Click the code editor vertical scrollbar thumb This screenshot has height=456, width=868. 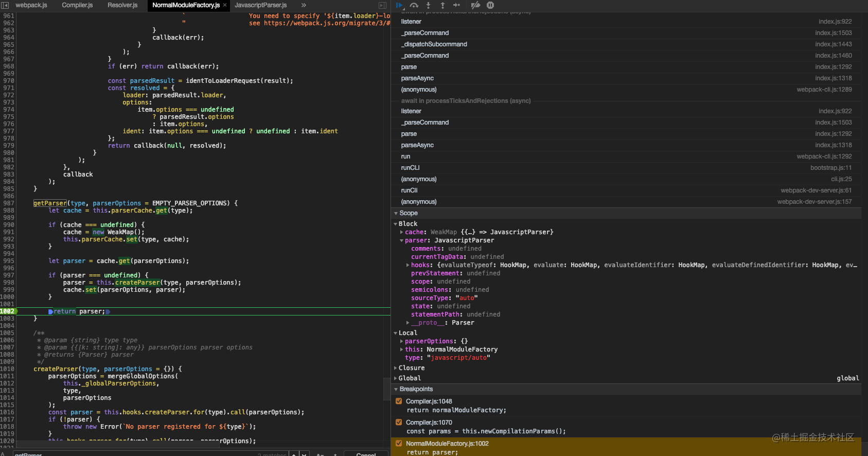(x=386, y=389)
